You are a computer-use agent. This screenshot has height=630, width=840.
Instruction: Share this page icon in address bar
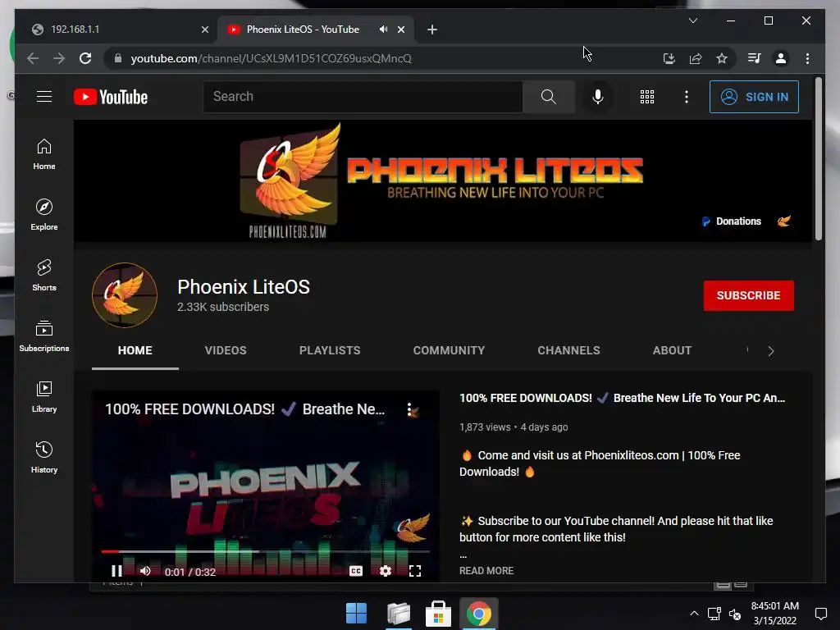pyautogui.click(x=696, y=58)
